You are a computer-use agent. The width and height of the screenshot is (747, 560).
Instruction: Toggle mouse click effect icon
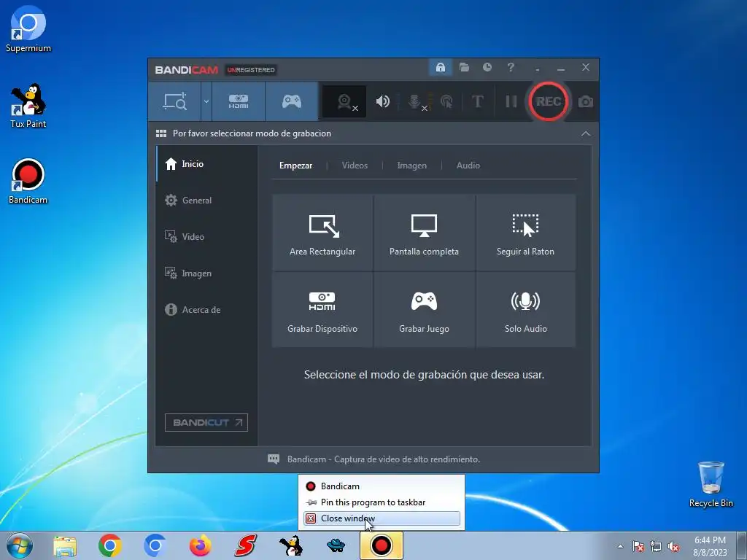point(446,101)
